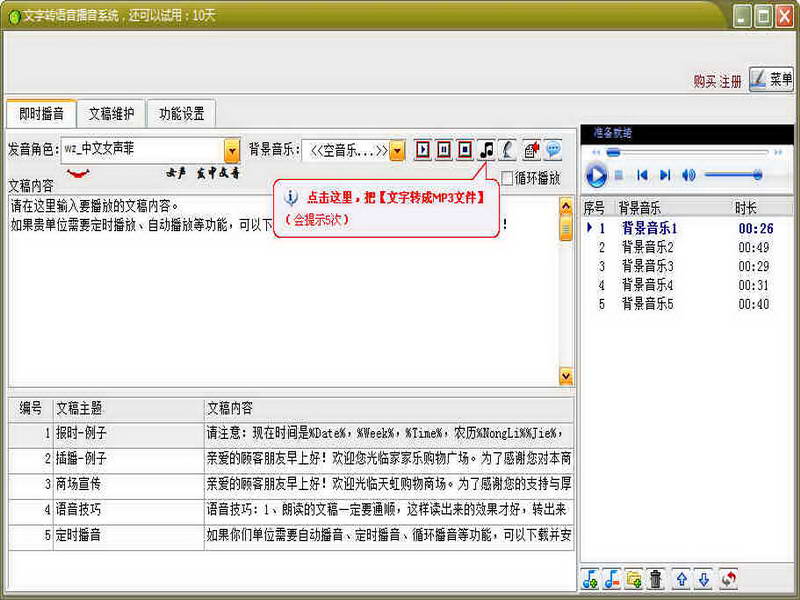Screen dimensions: 800x600
Task: Click the 时长 column header in music list
Action: [x=762, y=208]
